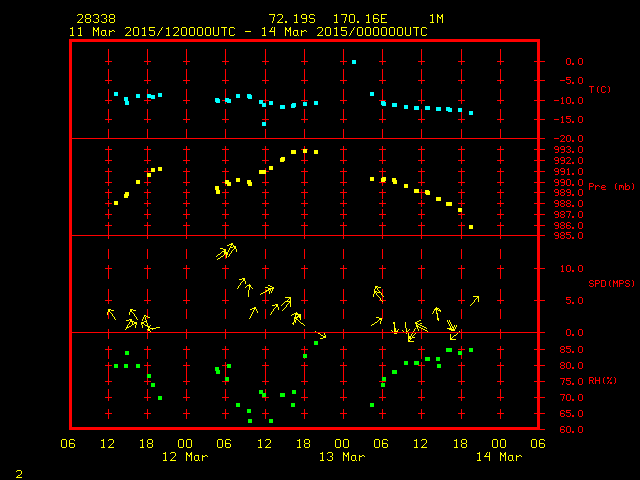Image resolution: width=640 pixels, height=480 pixels.
Task: Click the -10.0 temperature tick value
Action: click(x=568, y=100)
